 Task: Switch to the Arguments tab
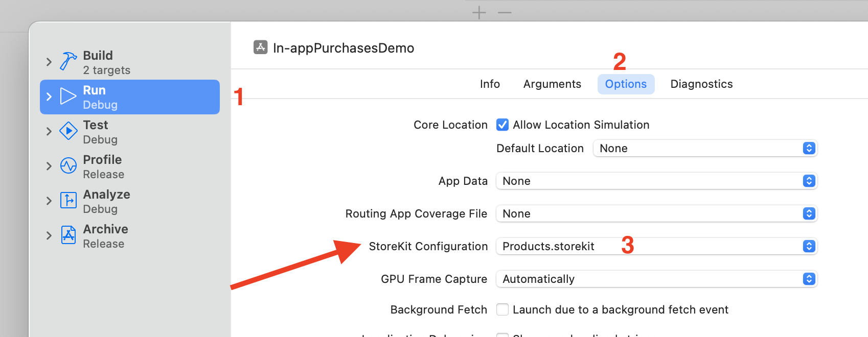(x=552, y=84)
